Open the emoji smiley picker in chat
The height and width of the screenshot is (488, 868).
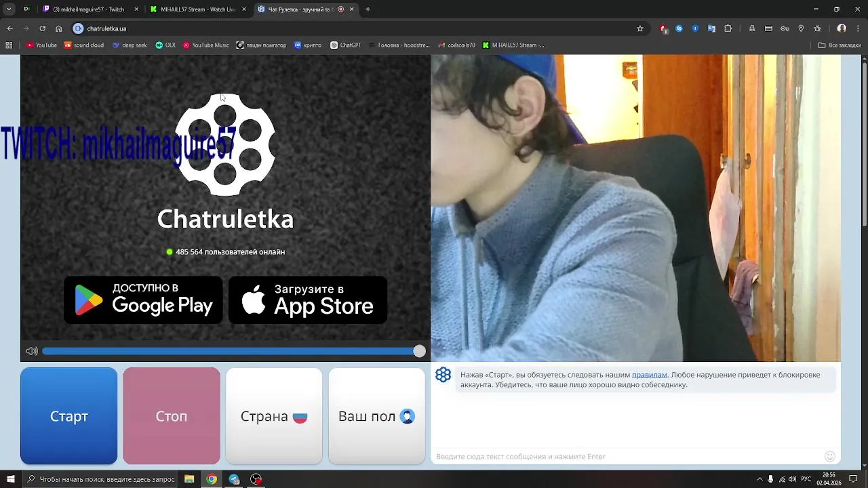coord(829,456)
